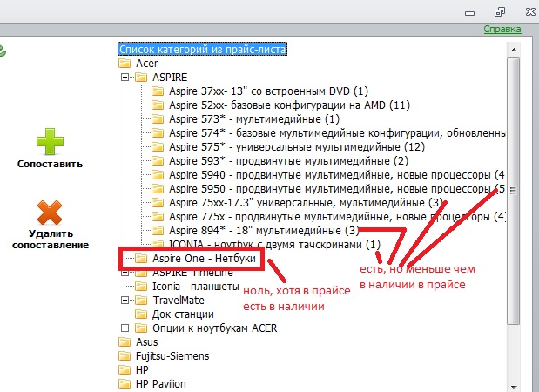
Task: Select Aspire 5940 - продвинутые мультимедийные item
Action: [336, 175]
